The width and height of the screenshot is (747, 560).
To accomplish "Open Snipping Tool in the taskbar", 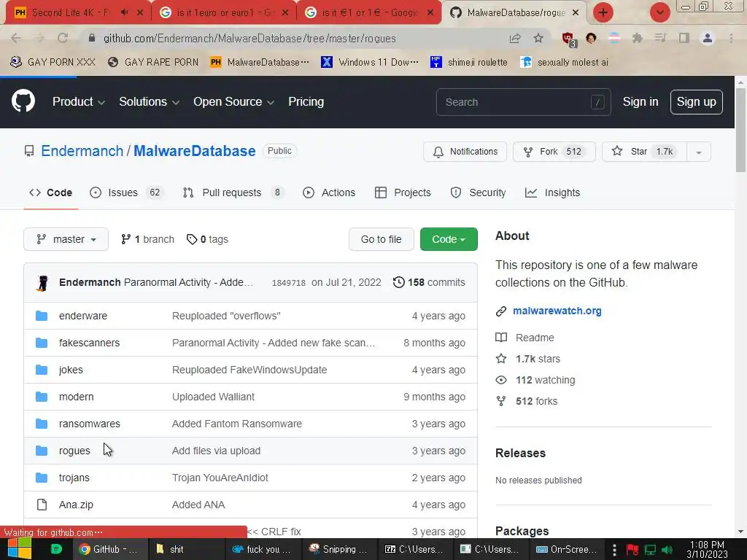I will pyautogui.click(x=339, y=549).
